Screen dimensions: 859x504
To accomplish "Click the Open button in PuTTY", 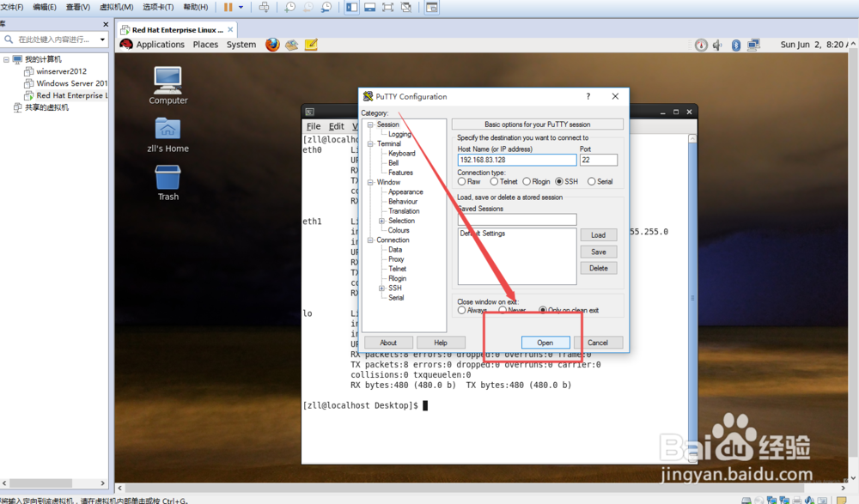I will click(545, 343).
